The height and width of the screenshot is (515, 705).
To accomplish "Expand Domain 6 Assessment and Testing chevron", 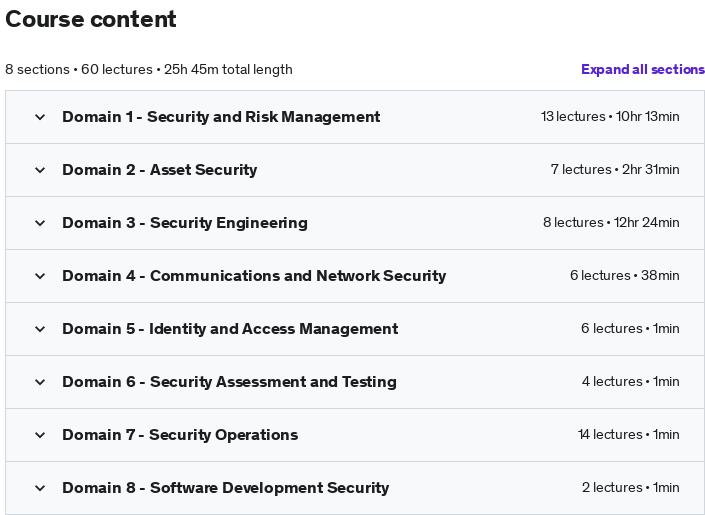I will click(x=40, y=382).
